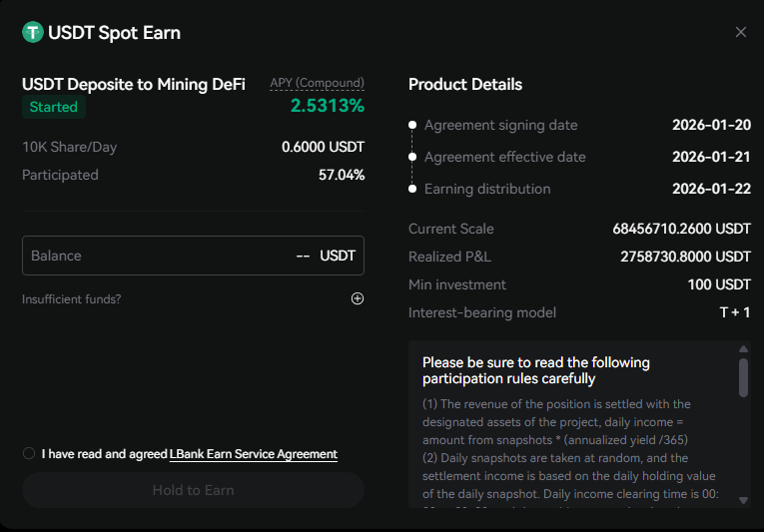Click the 2.5313% APY value
Viewport: 764px width, 532px height.
click(328, 106)
